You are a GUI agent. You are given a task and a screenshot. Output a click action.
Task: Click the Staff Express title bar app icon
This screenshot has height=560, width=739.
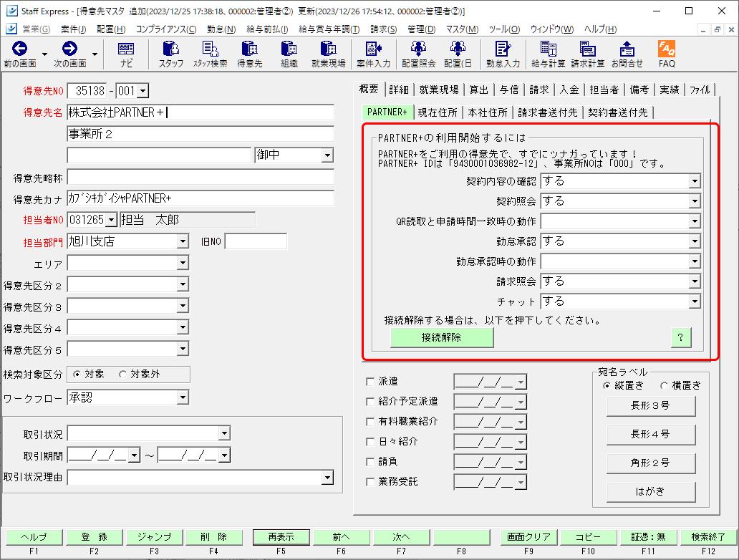click(11, 10)
